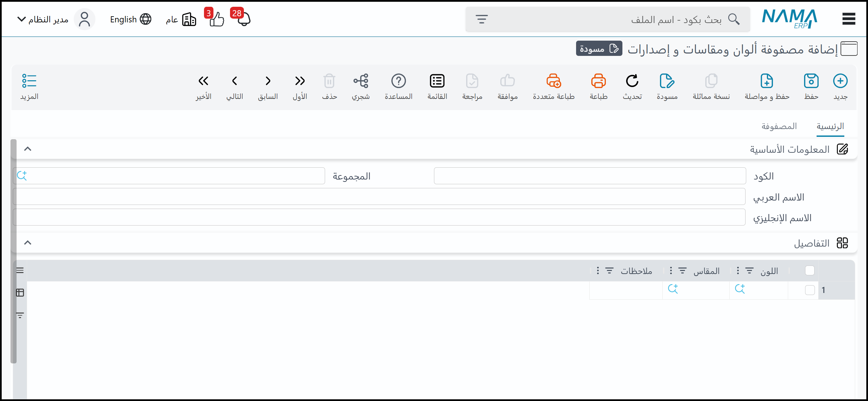Click the left vertical scrollbar
The width and height of the screenshot is (868, 401).
[x=14, y=251]
